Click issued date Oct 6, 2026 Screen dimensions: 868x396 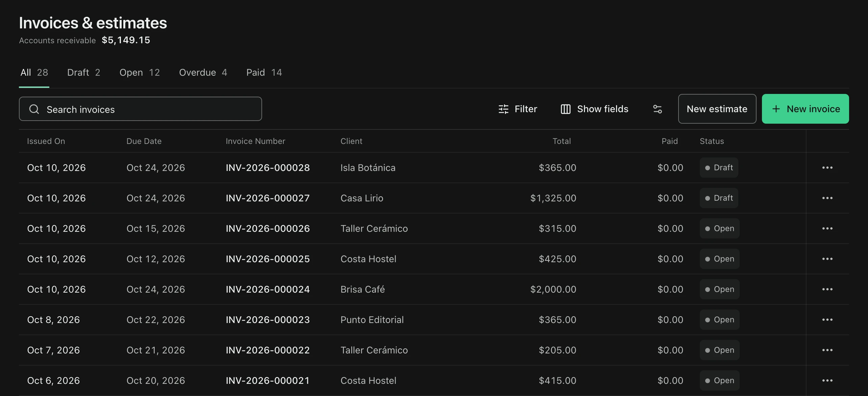tap(53, 381)
